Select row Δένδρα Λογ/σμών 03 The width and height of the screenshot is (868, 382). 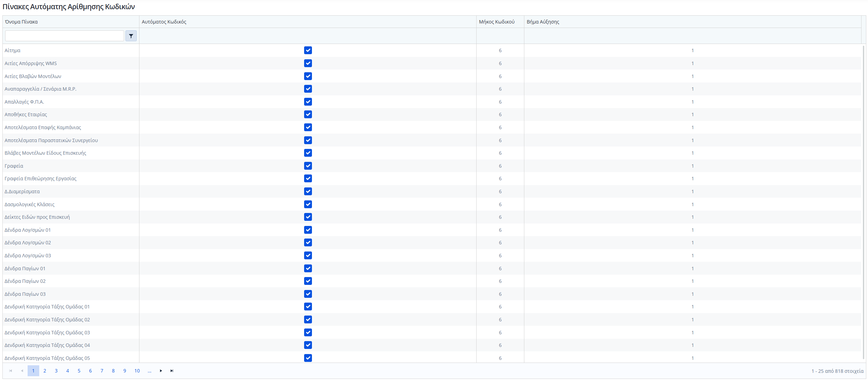(432, 256)
